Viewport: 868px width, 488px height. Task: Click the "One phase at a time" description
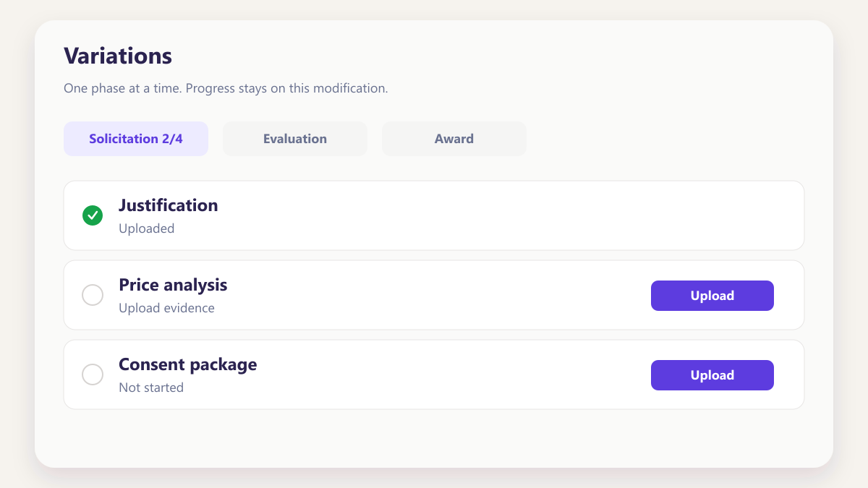(226, 89)
